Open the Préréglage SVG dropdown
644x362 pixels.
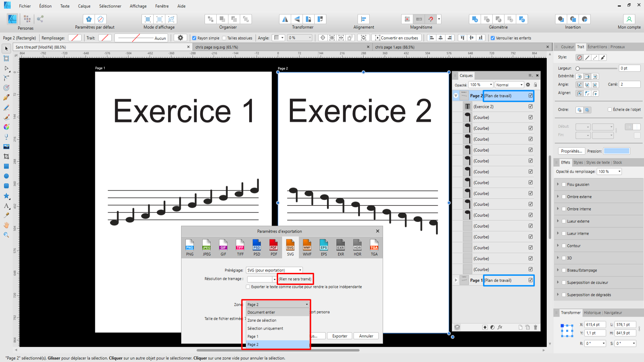point(274,270)
